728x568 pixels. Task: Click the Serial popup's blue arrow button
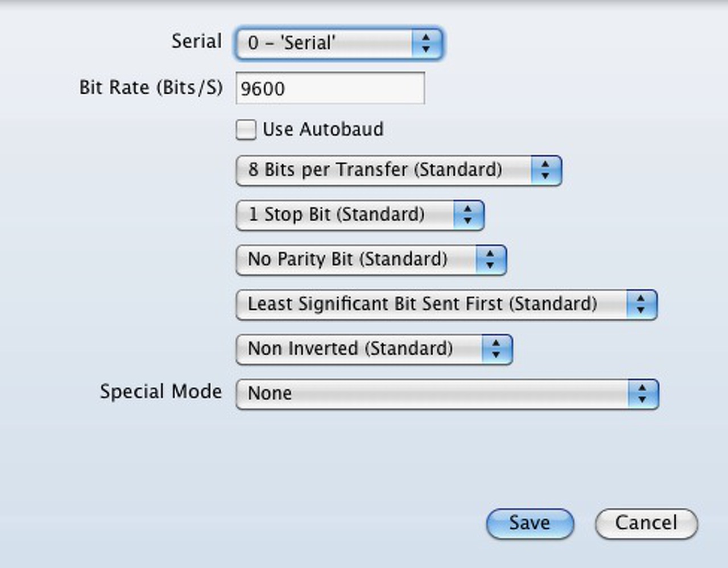(426, 43)
